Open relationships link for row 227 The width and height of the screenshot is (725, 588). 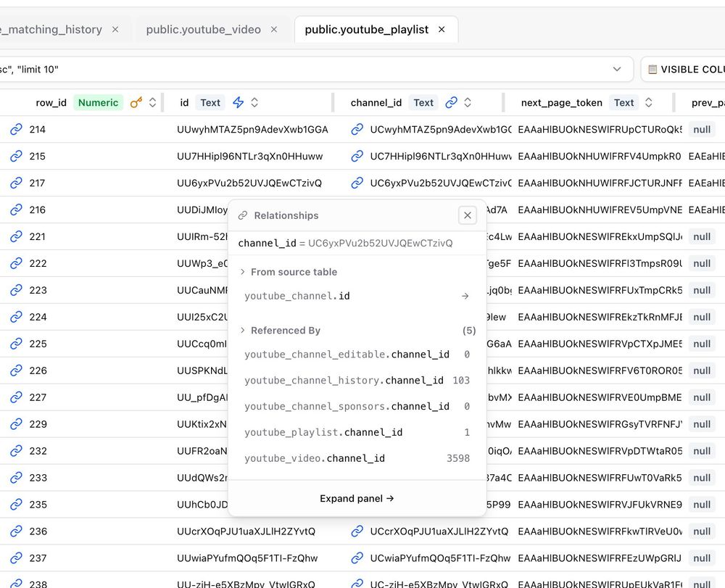click(16, 397)
